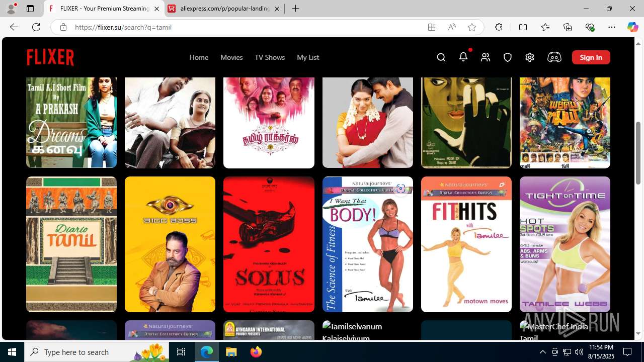Go back with the browser back arrow
Screen dimensions: 644x362
(x=14, y=27)
